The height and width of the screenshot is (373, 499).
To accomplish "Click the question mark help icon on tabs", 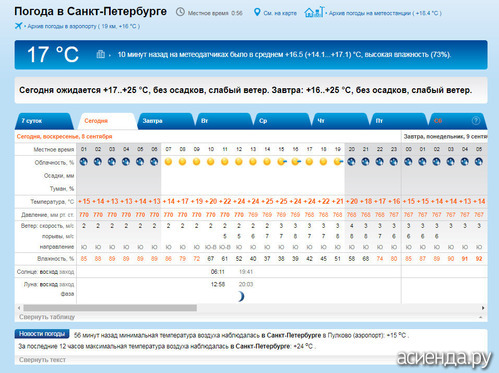I will point(476,121).
